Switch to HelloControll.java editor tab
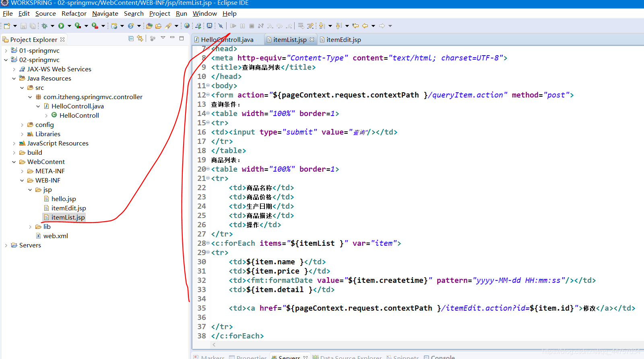644x359 pixels. [224, 39]
